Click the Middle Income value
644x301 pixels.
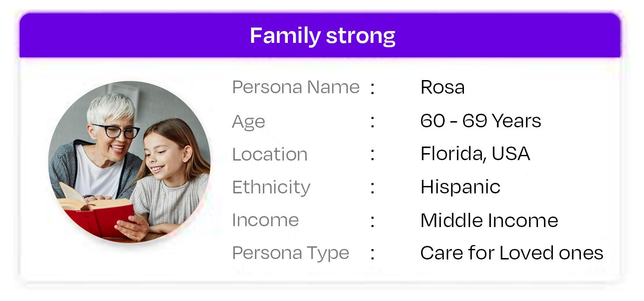point(489,220)
